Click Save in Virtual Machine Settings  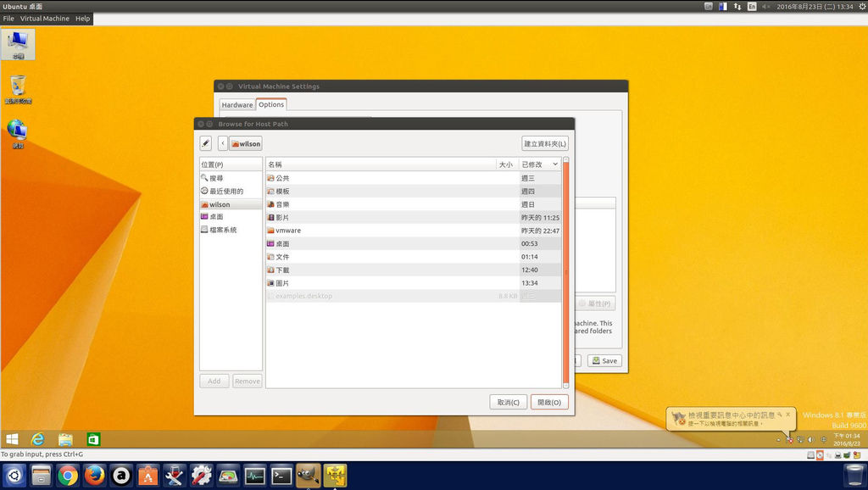point(604,360)
